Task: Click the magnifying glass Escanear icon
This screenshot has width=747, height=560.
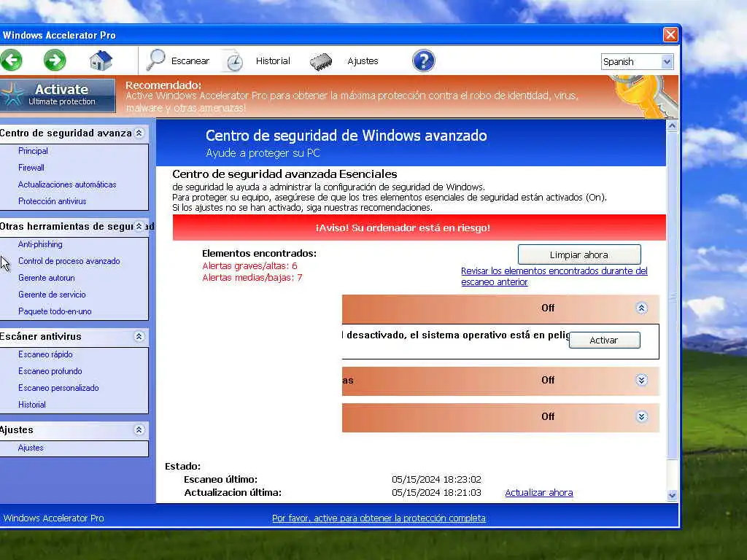Action: [x=156, y=60]
